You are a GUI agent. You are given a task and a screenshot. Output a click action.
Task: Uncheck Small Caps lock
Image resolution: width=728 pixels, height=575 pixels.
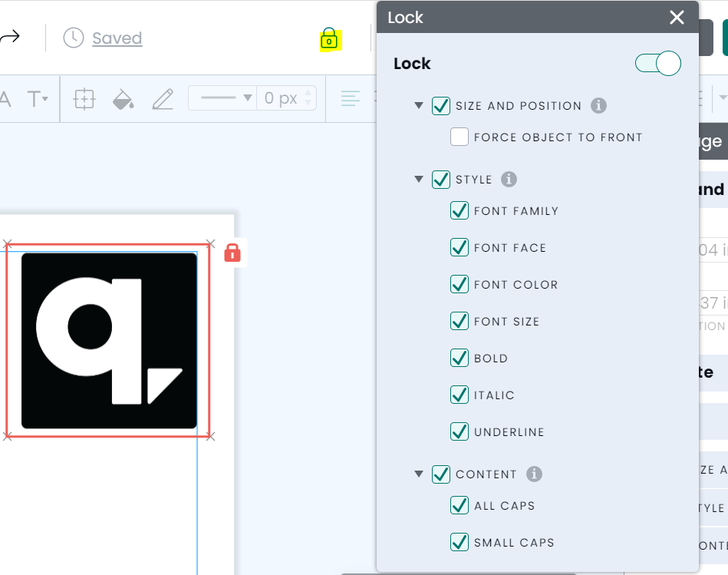pyautogui.click(x=460, y=542)
